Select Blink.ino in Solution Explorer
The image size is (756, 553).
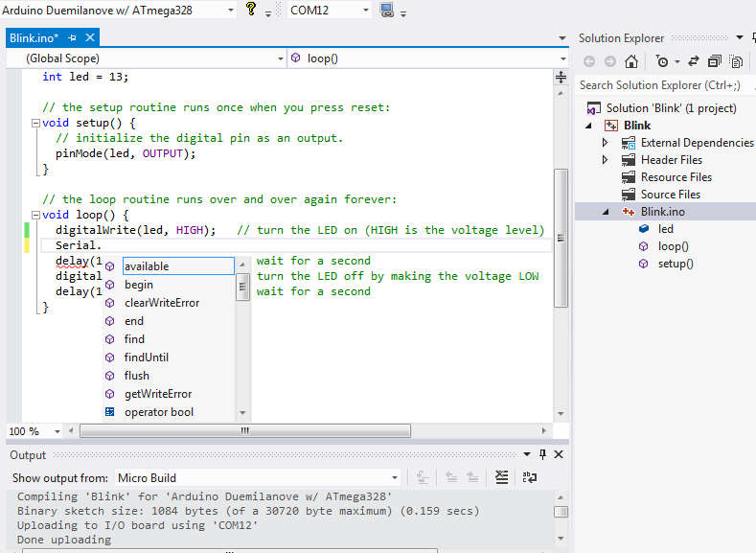[662, 212]
